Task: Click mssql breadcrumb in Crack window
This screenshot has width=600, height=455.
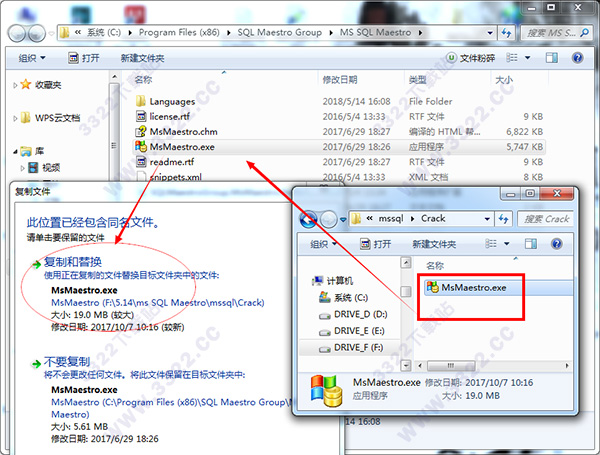Action: tap(391, 219)
